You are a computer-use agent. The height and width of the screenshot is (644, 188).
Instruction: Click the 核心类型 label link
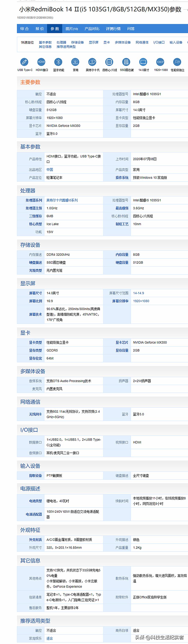click(35, 224)
